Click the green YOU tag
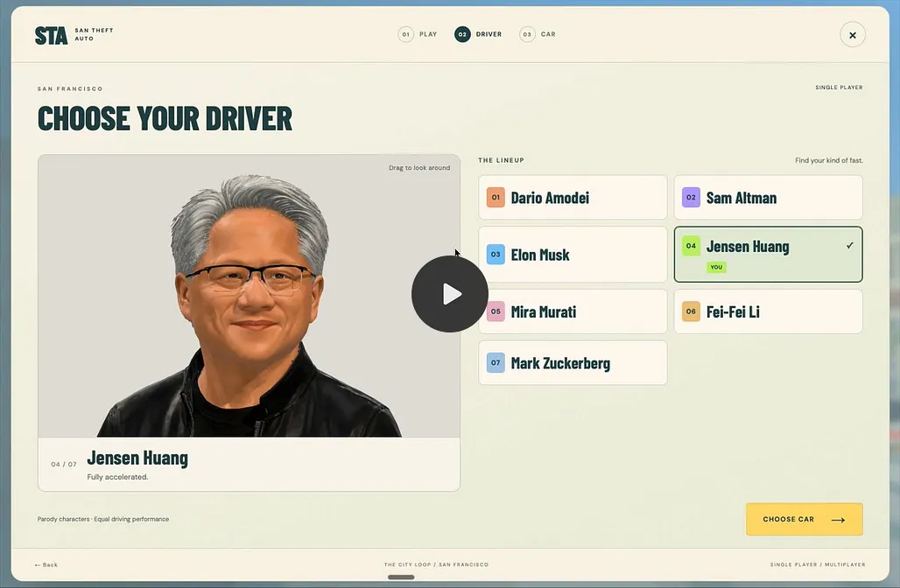Screen dimensions: 900x588 716,267
